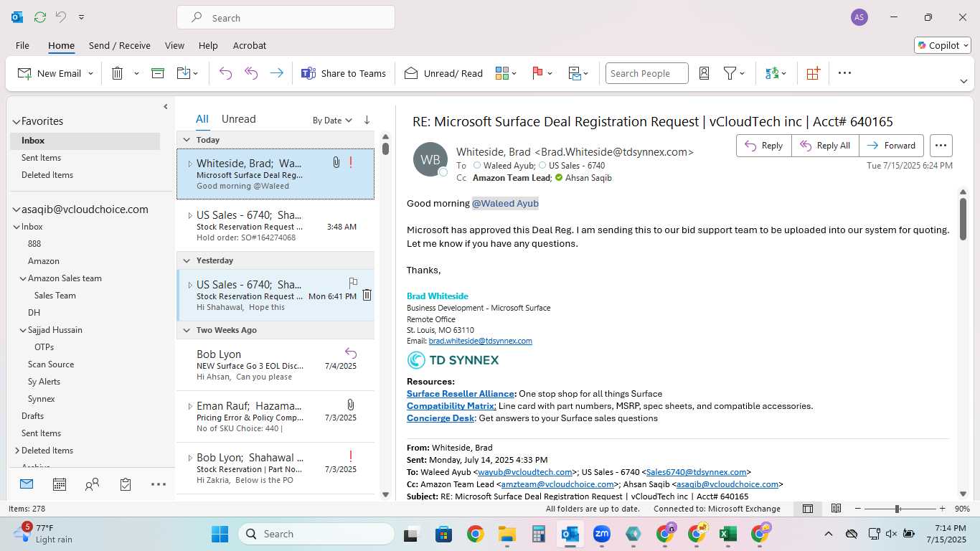Adjust the zoom slider in status bar

click(x=897, y=509)
